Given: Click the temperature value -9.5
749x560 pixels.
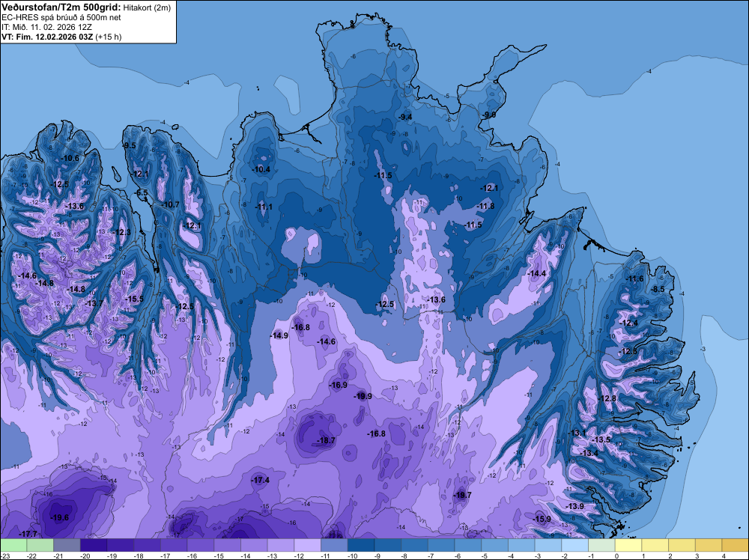Looking at the screenshot, I should [130, 145].
